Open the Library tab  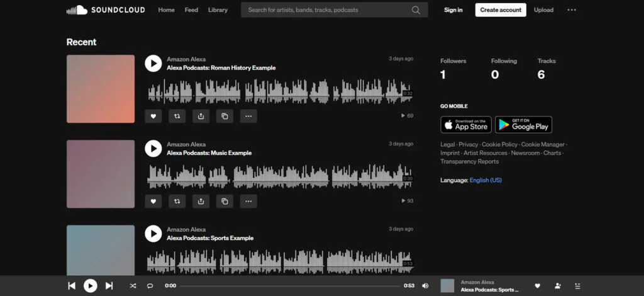(x=218, y=10)
